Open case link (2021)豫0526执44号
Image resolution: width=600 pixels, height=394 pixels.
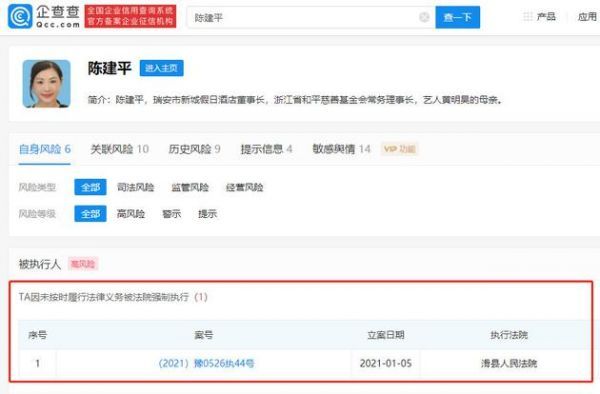(206, 363)
